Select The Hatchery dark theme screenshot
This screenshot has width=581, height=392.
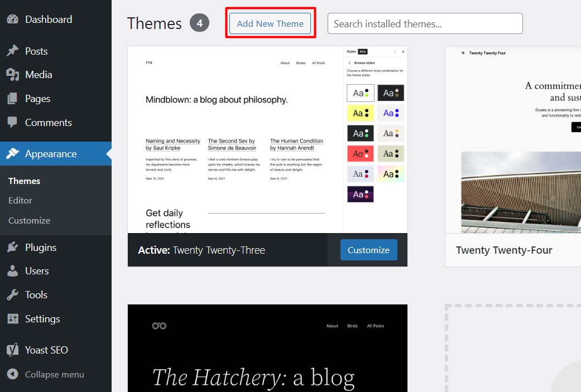tap(267, 348)
